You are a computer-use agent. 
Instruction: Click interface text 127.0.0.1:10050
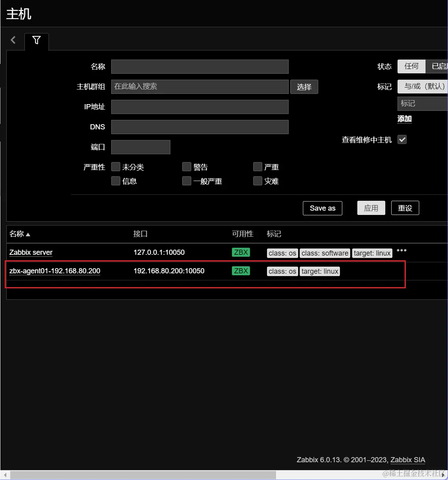(x=159, y=252)
